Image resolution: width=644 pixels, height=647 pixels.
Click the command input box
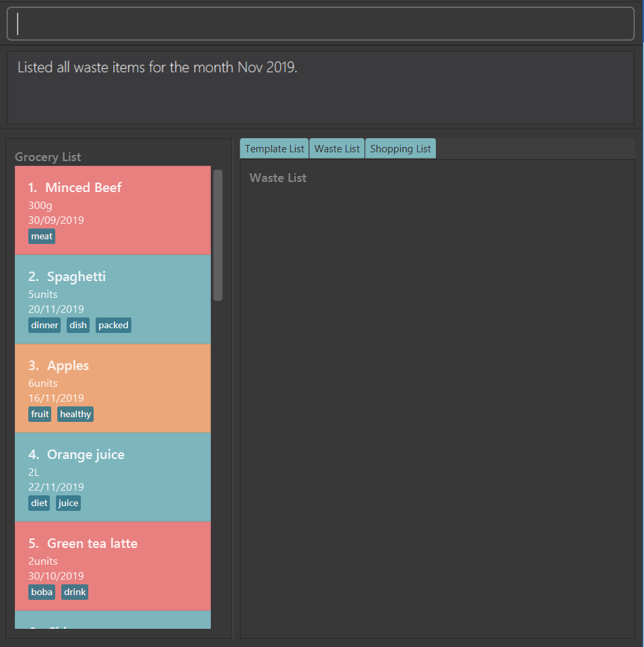click(x=321, y=24)
